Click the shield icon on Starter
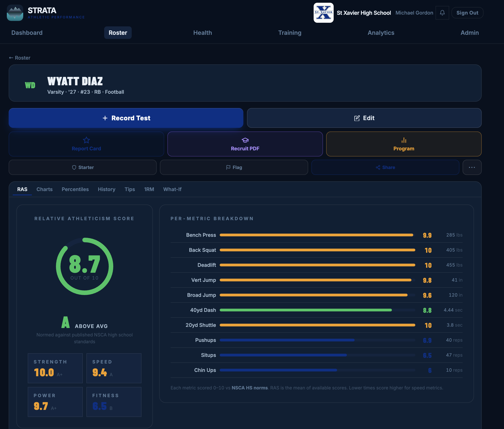This screenshot has width=504, height=429. 74,167
